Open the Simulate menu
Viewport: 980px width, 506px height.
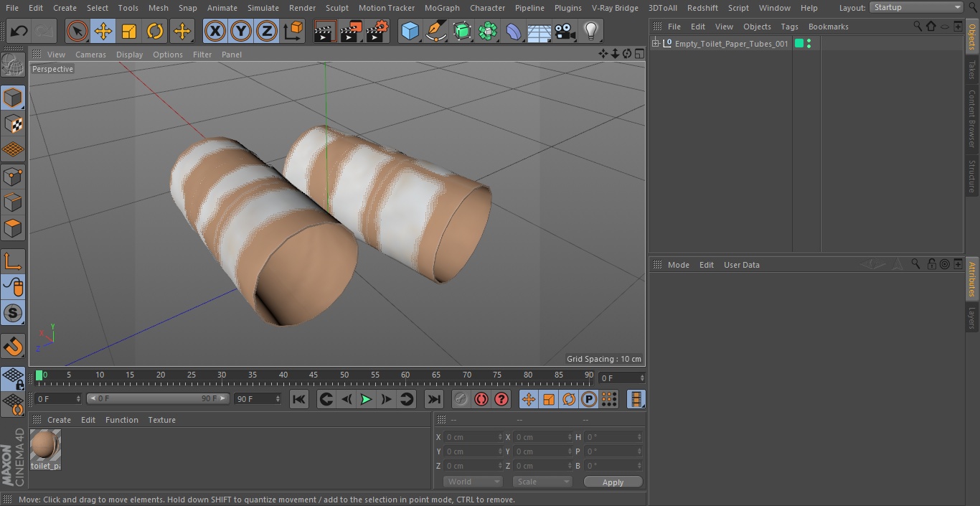click(x=263, y=8)
